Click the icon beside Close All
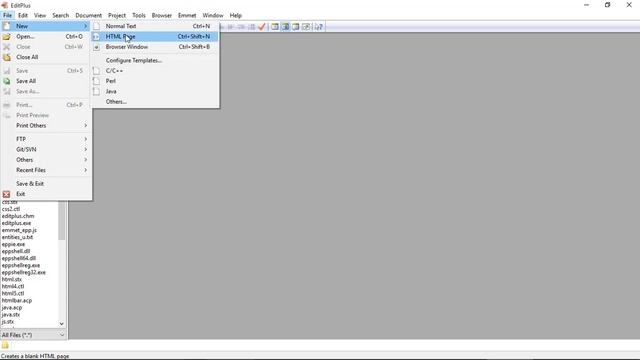Image resolution: width=640 pixels, height=360 pixels. click(x=7, y=57)
